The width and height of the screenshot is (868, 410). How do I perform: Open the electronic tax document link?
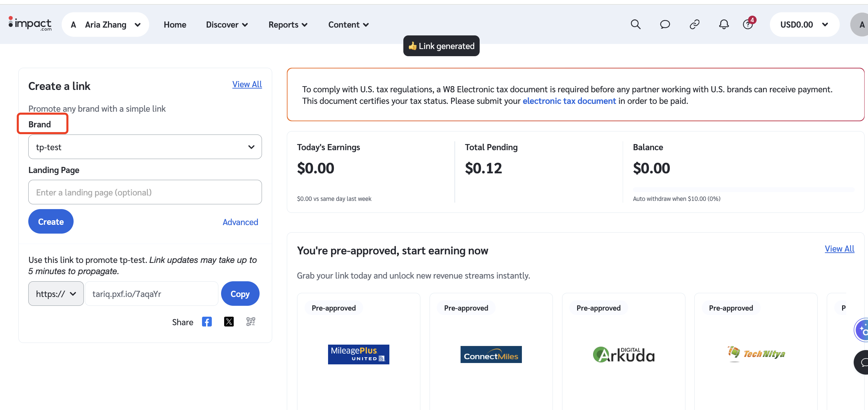569,101
